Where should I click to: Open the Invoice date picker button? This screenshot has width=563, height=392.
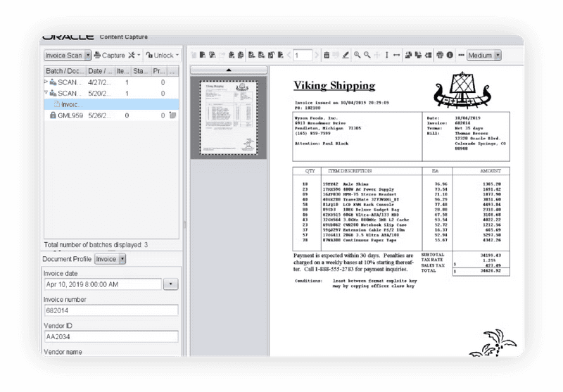(171, 284)
